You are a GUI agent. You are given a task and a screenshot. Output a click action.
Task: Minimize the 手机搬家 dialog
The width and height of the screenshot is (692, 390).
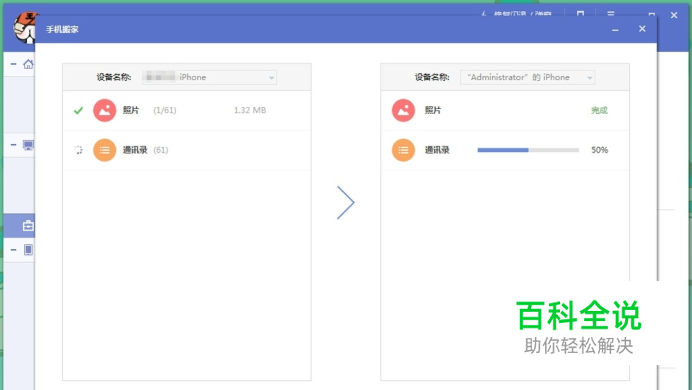(x=615, y=30)
